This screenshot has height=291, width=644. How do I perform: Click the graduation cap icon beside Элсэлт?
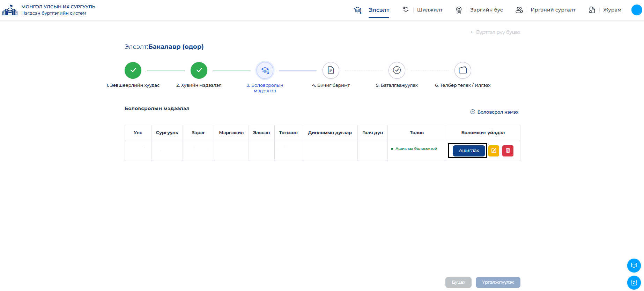coord(357,10)
